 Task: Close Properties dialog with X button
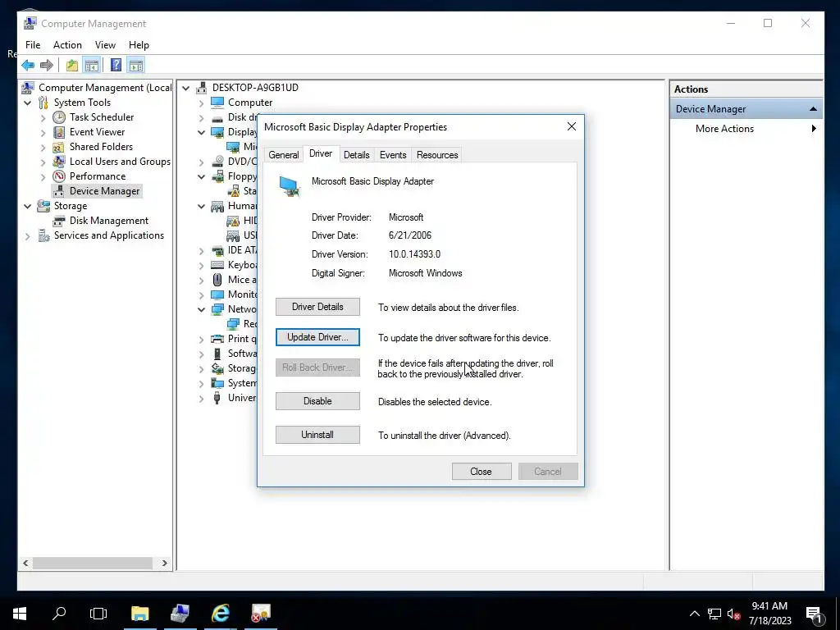tap(572, 126)
